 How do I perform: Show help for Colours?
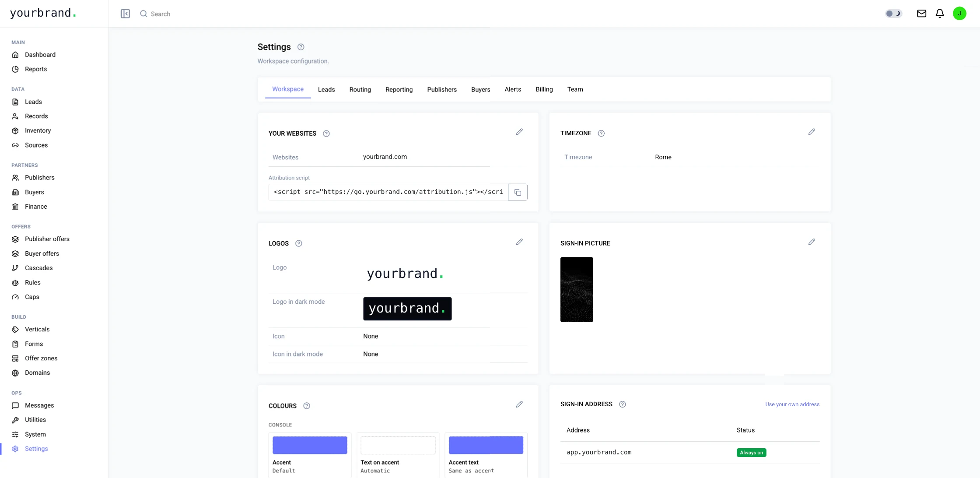pos(307,406)
